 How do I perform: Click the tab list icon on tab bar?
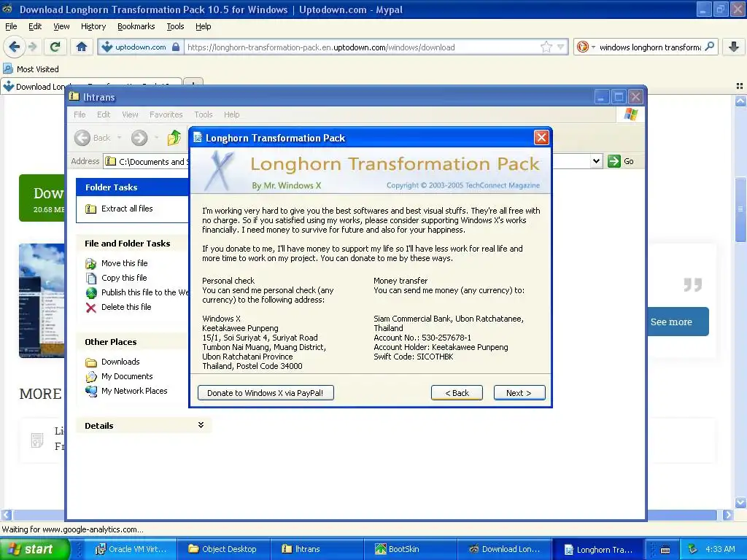pyautogui.click(x=740, y=86)
